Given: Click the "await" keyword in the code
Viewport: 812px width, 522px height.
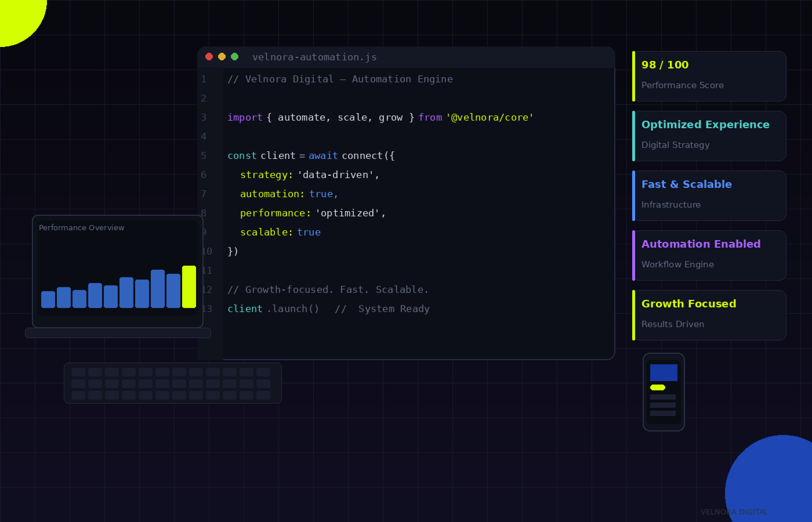Looking at the screenshot, I should [x=323, y=155].
